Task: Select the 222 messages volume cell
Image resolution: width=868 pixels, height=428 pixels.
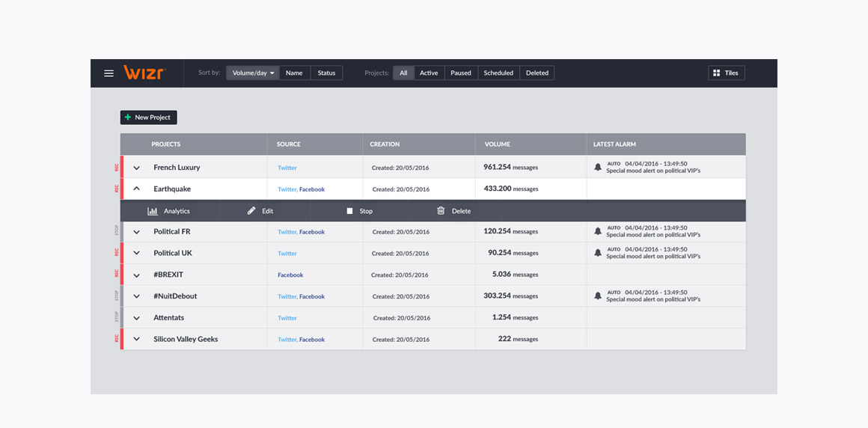Action: click(x=518, y=339)
